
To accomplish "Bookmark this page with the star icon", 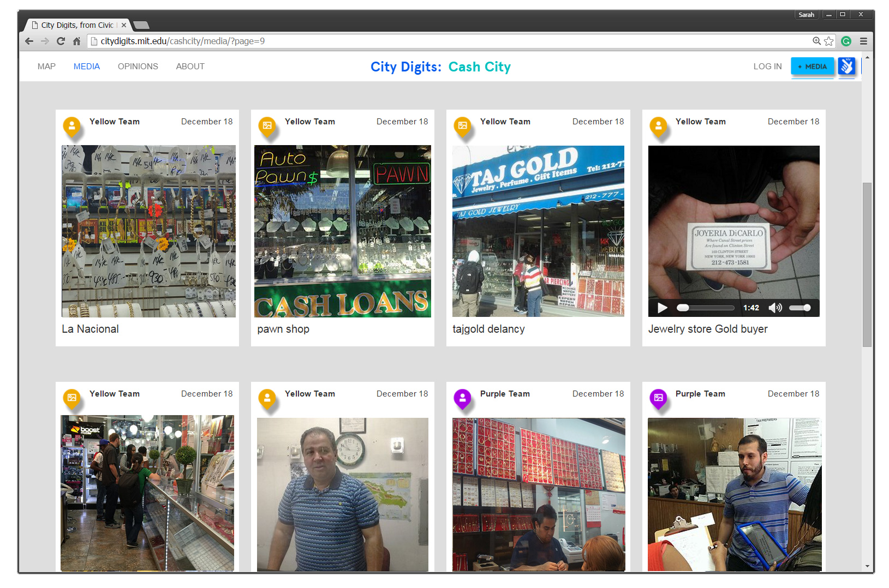I will tap(829, 41).
